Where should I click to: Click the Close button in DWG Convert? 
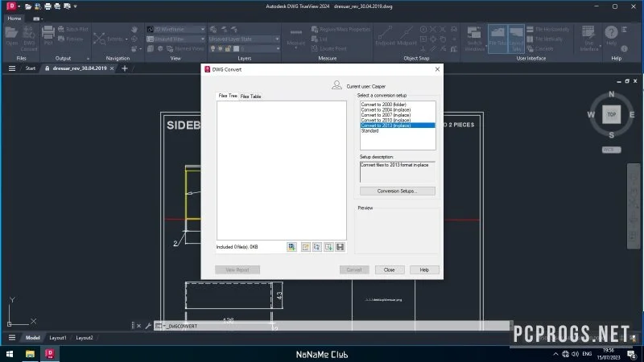[390, 269]
